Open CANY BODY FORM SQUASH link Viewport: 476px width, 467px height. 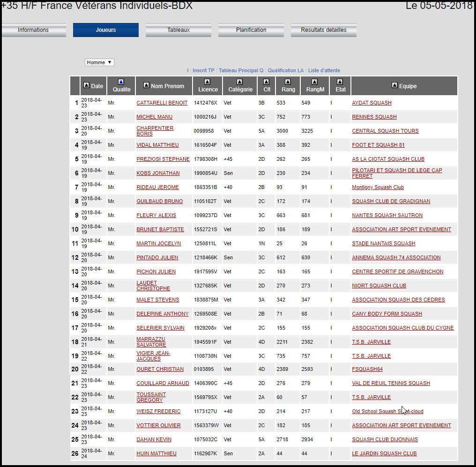pyautogui.click(x=387, y=314)
